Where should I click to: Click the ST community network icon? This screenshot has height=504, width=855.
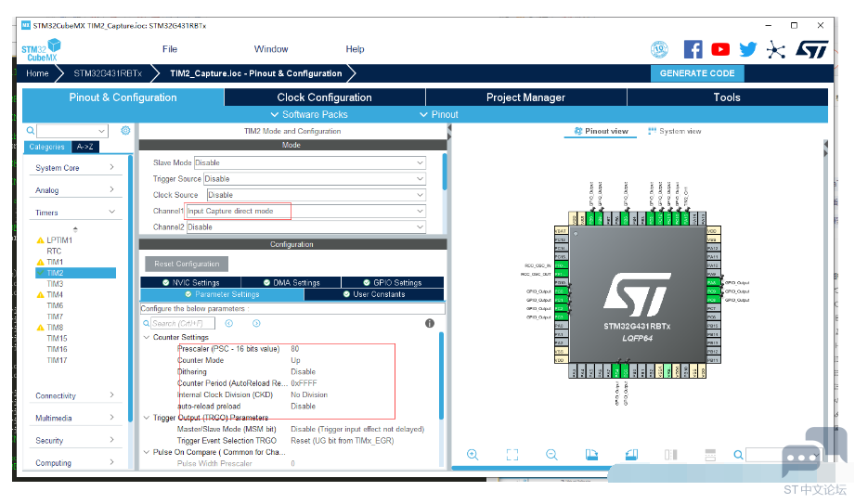click(775, 50)
